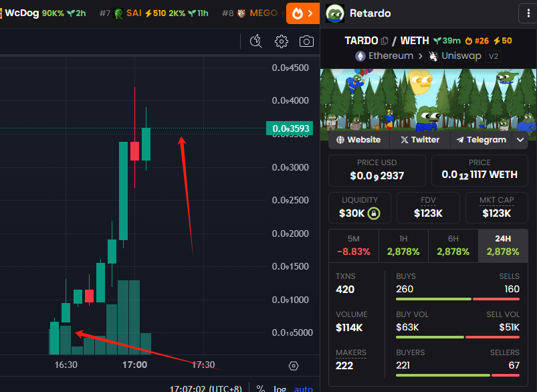537x392 pixels.
Task: Click the buys versus sells bar
Action: (x=457, y=299)
